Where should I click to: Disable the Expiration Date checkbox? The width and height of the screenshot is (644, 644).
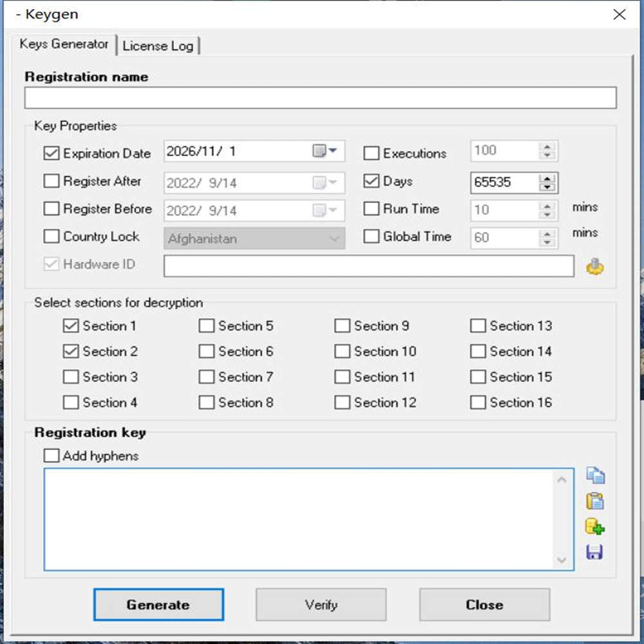pos(52,153)
